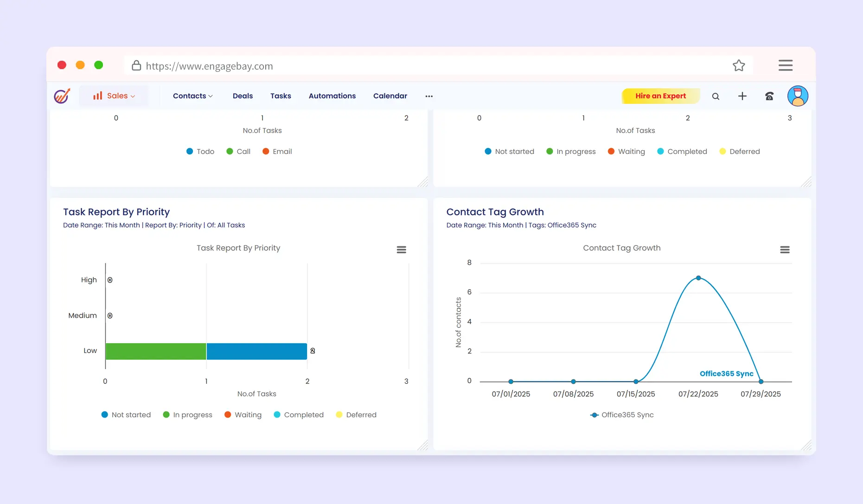Click the EngageBay logo icon
The image size is (863, 504).
coord(62,96)
